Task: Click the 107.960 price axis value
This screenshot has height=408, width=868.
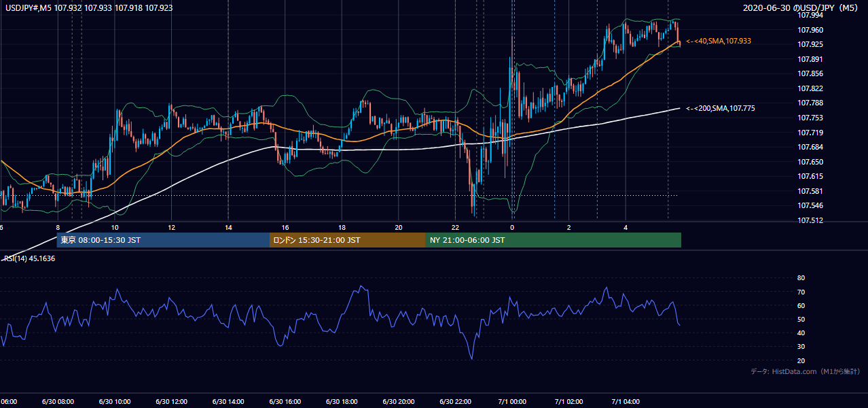Action: click(810, 30)
